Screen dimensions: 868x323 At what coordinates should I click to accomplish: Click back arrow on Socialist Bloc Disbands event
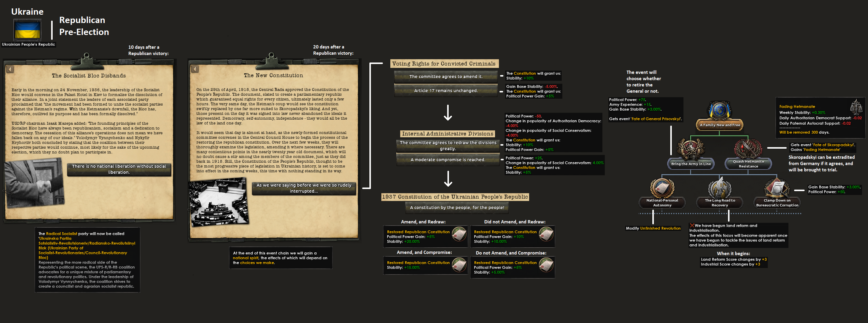[x=10, y=69]
